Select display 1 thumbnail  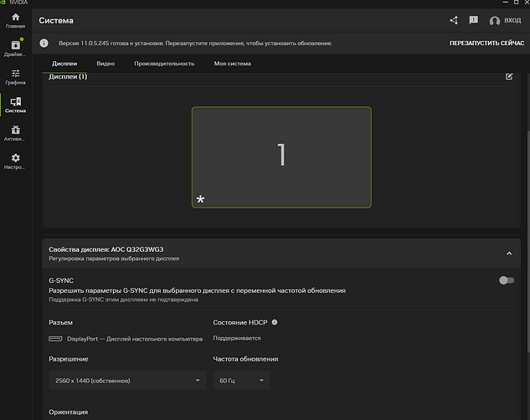[281, 156]
